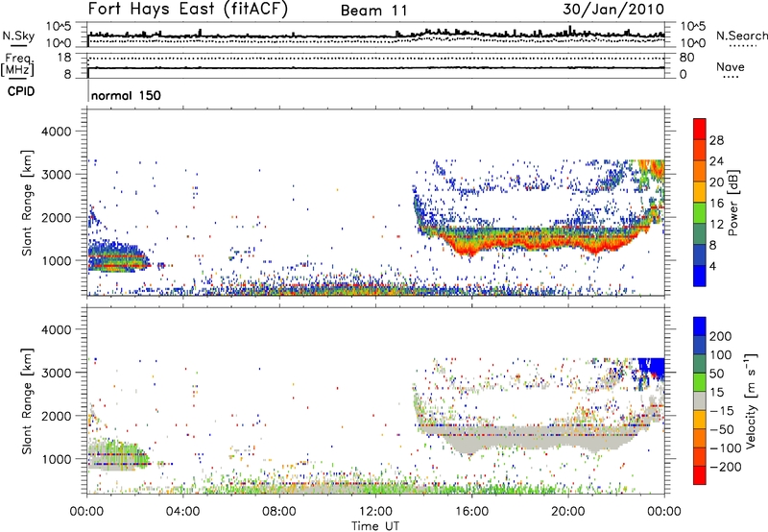This screenshot has width=768, height=532.
Task: Click the 'CPID' label
Action: (x=21, y=91)
